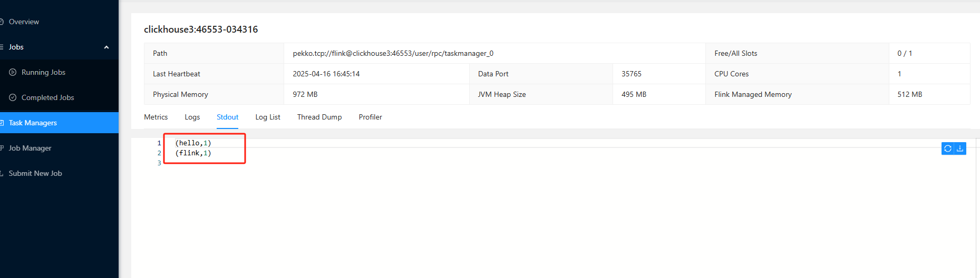
Task: Open Submit New Job page
Action: (x=35, y=173)
